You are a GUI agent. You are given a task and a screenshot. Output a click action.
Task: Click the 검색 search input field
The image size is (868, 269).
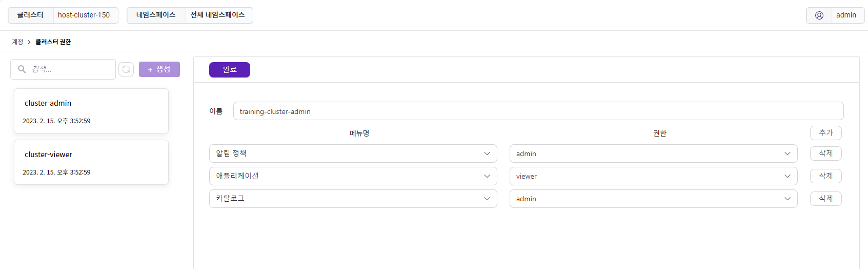point(63,69)
